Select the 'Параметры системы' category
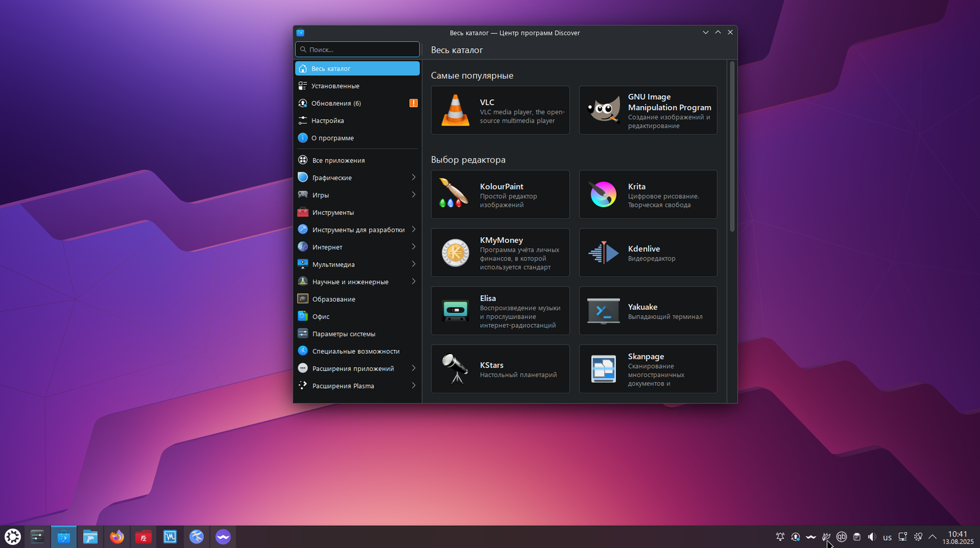980x548 pixels. [357, 334]
